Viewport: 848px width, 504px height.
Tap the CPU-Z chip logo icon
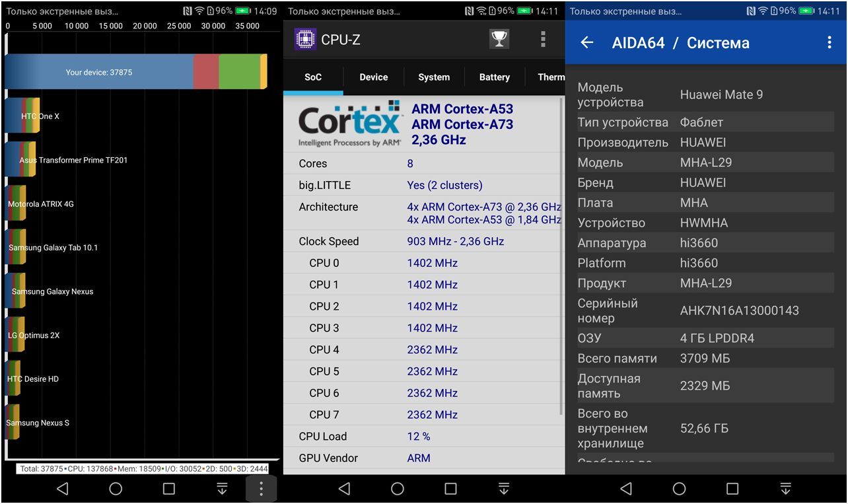click(304, 40)
